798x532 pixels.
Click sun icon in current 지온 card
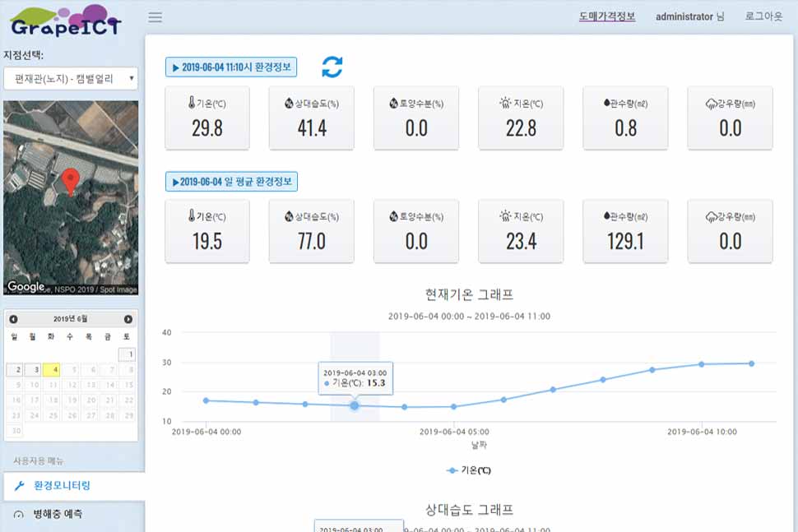[x=505, y=103]
